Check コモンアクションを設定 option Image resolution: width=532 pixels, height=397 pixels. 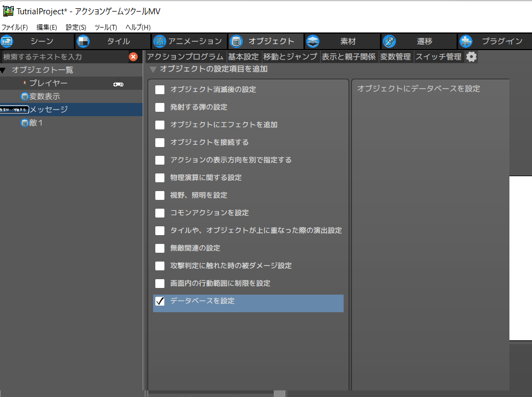coord(160,213)
